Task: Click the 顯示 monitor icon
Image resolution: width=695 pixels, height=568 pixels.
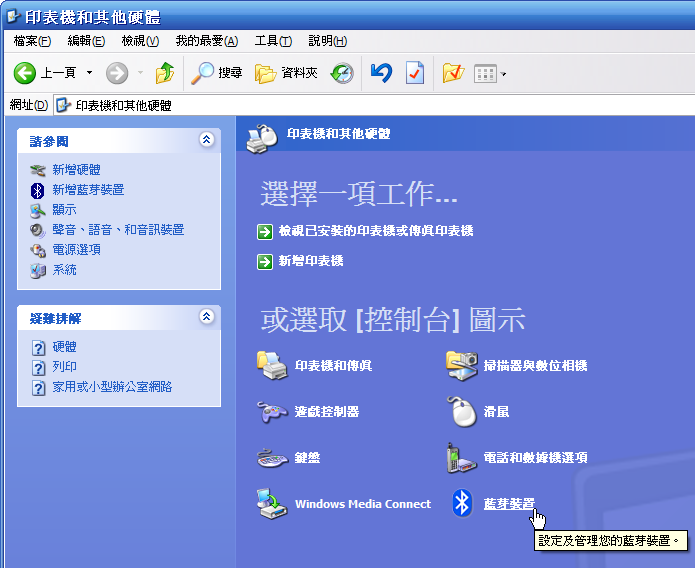Action: [38, 210]
